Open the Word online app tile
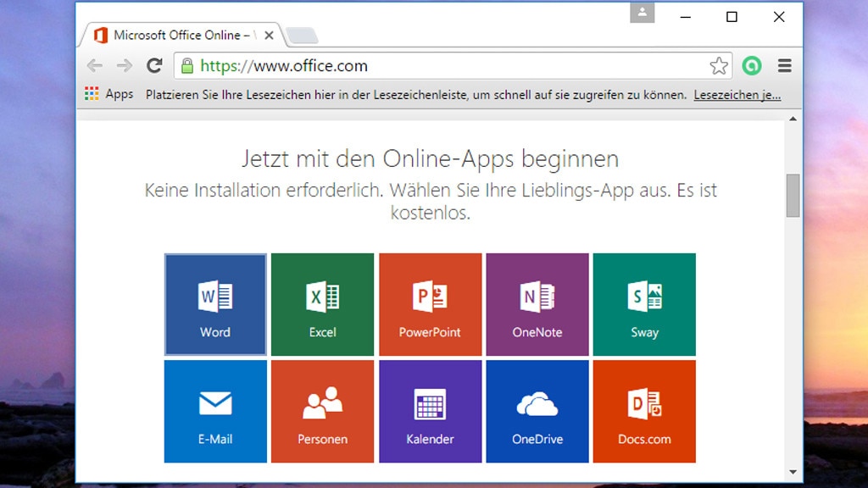The width and height of the screenshot is (868, 488). click(x=215, y=304)
